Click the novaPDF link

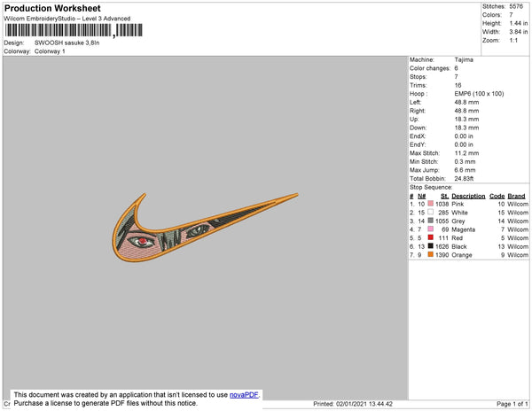(x=244, y=395)
